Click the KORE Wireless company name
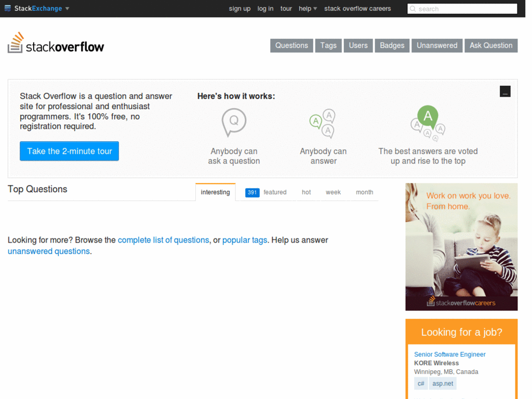Viewport: 532px width, 399px height. pyautogui.click(x=436, y=363)
